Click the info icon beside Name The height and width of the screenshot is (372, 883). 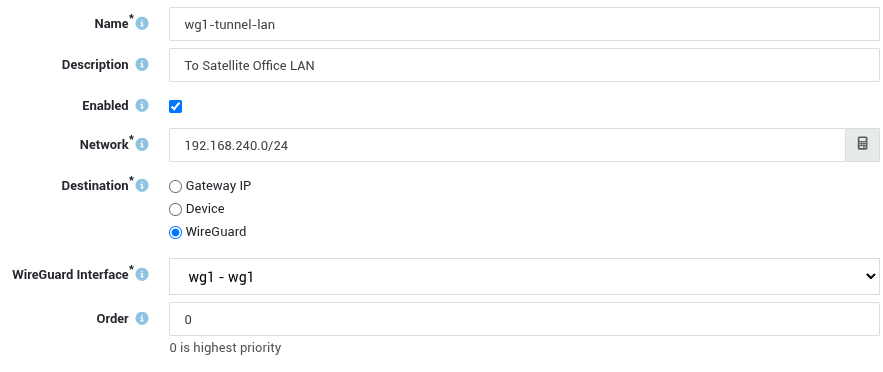[142, 24]
